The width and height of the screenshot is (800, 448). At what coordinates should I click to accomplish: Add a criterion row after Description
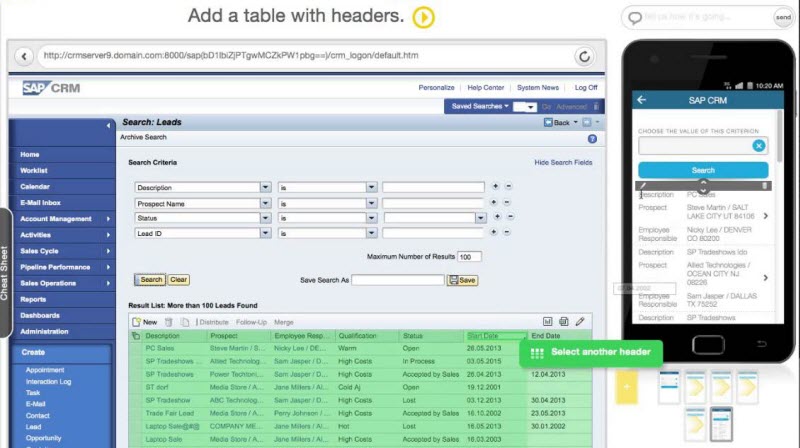(x=495, y=187)
